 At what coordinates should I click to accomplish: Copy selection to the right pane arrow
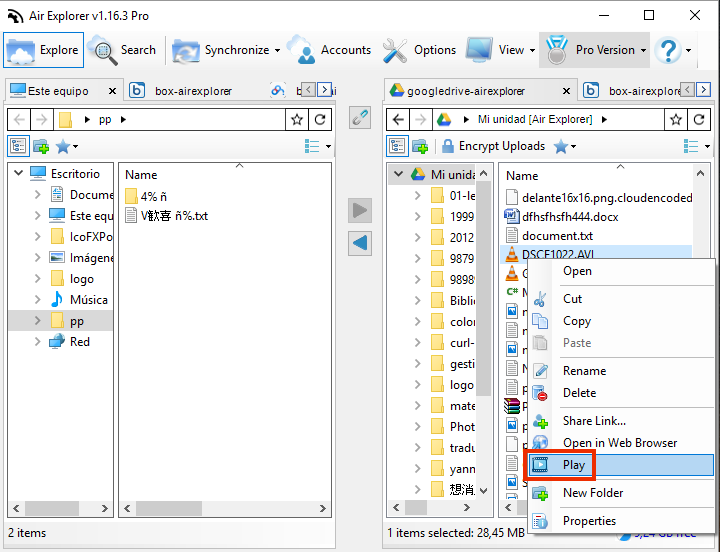360,211
